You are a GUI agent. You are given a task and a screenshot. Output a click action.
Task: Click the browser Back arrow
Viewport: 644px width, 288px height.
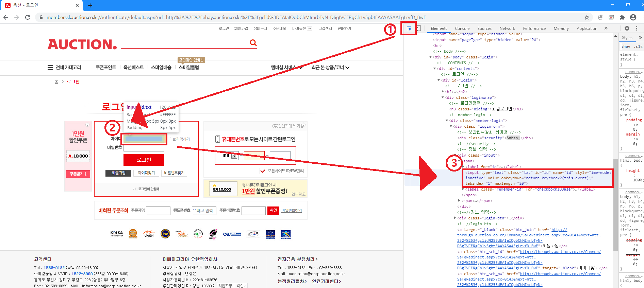[x=6, y=17]
